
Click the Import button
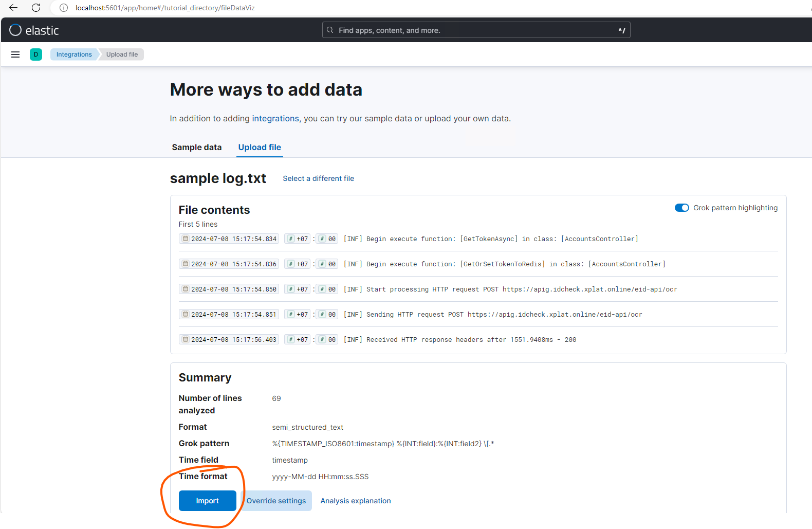click(x=207, y=501)
